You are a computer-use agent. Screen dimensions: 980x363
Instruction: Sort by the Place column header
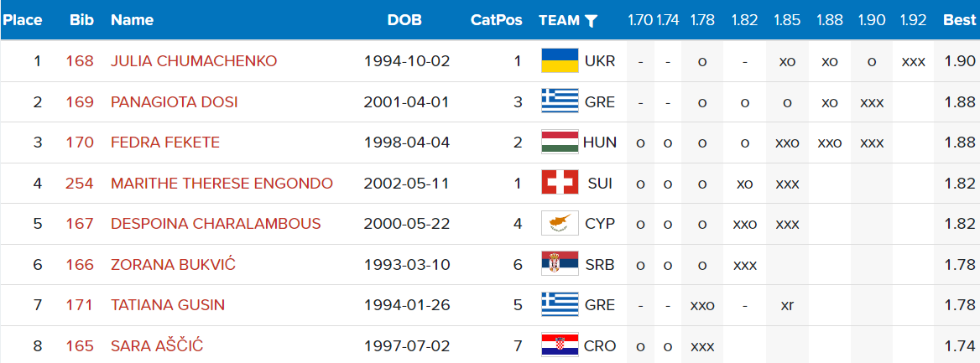pyautogui.click(x=22, y=20)
